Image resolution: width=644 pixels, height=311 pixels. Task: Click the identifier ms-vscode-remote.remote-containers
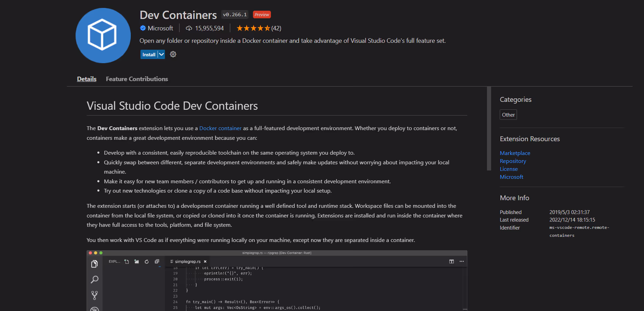click(579, 232)
